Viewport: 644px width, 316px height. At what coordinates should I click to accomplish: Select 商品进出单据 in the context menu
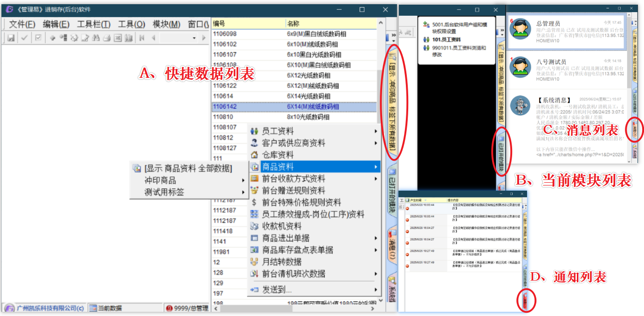click(286, 238)
